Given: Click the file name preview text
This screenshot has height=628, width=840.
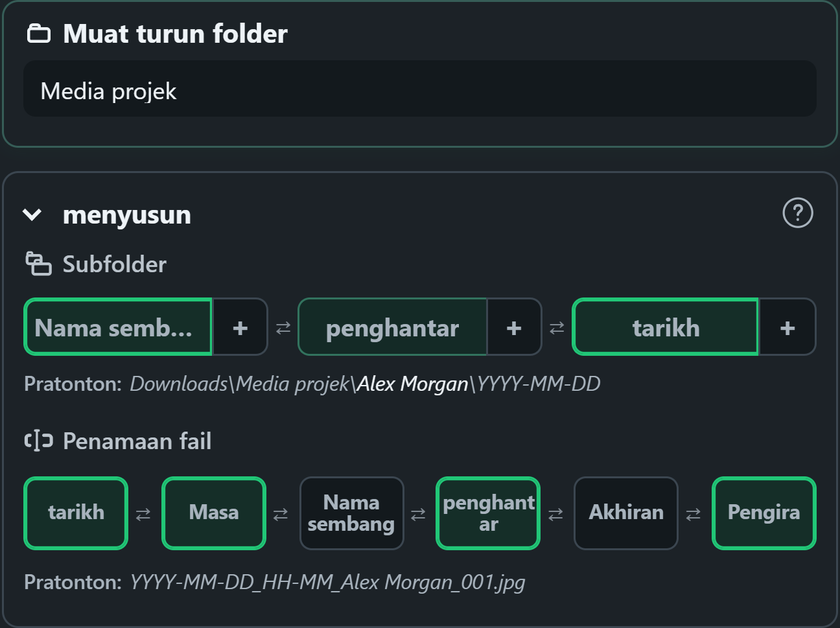Looking at the screenshot, I should tap(327, 582).
